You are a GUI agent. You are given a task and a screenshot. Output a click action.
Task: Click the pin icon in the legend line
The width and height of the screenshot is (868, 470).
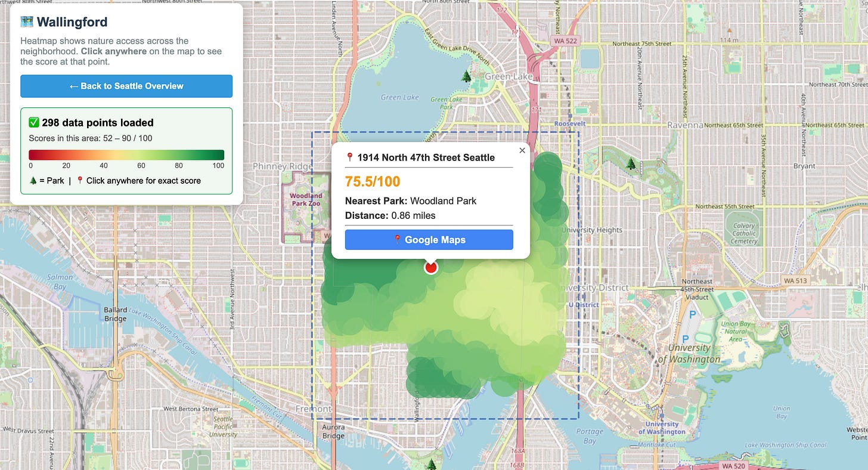point(80,180)
